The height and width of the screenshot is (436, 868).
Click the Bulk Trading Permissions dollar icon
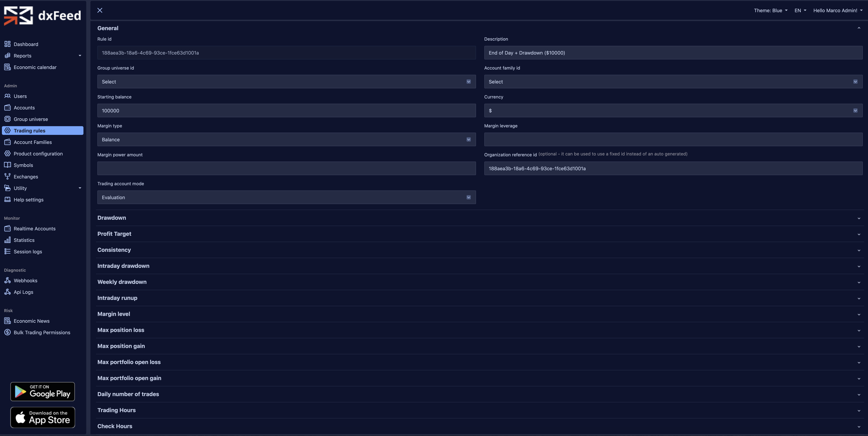[x=7, y=332]
